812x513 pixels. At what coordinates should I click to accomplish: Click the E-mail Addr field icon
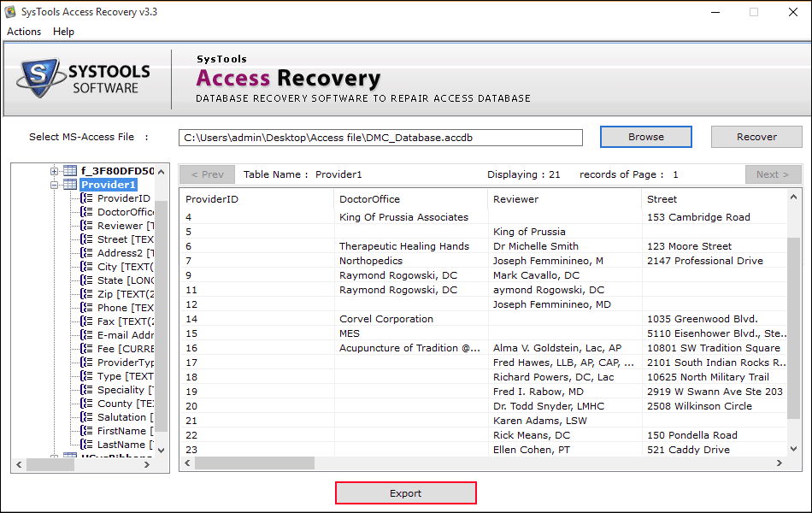86,335
